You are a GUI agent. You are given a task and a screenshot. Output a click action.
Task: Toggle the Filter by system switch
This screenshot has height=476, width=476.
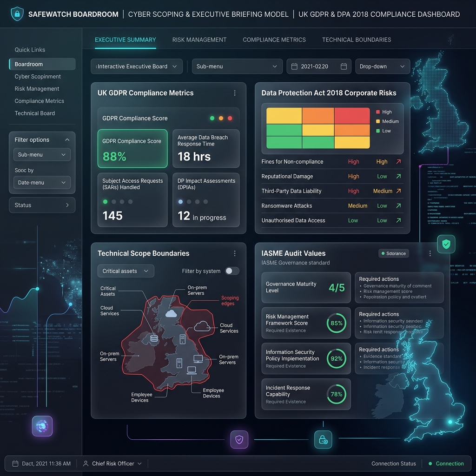coord(232,271)
